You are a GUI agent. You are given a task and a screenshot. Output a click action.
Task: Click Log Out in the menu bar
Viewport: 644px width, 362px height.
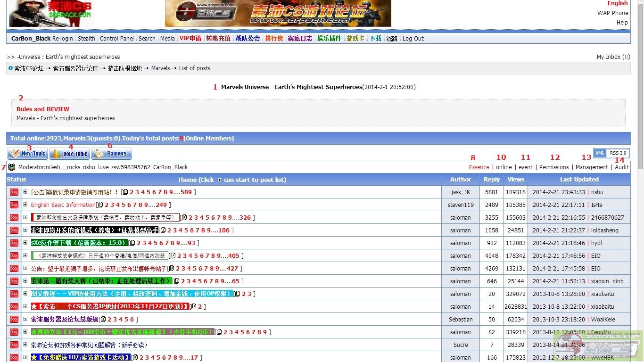click(x=413, y=39)
